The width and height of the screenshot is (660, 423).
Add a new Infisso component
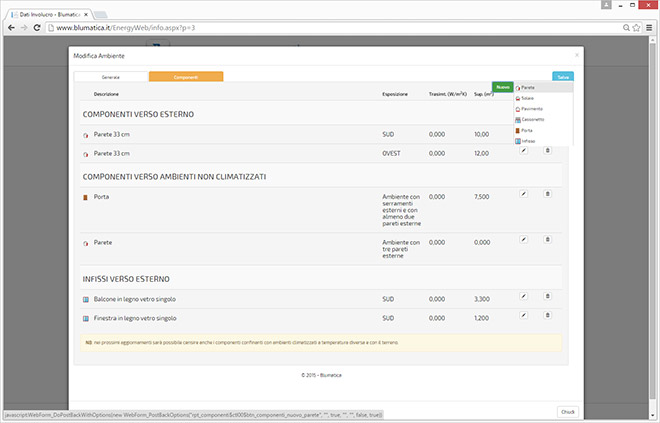coord(529,141)
